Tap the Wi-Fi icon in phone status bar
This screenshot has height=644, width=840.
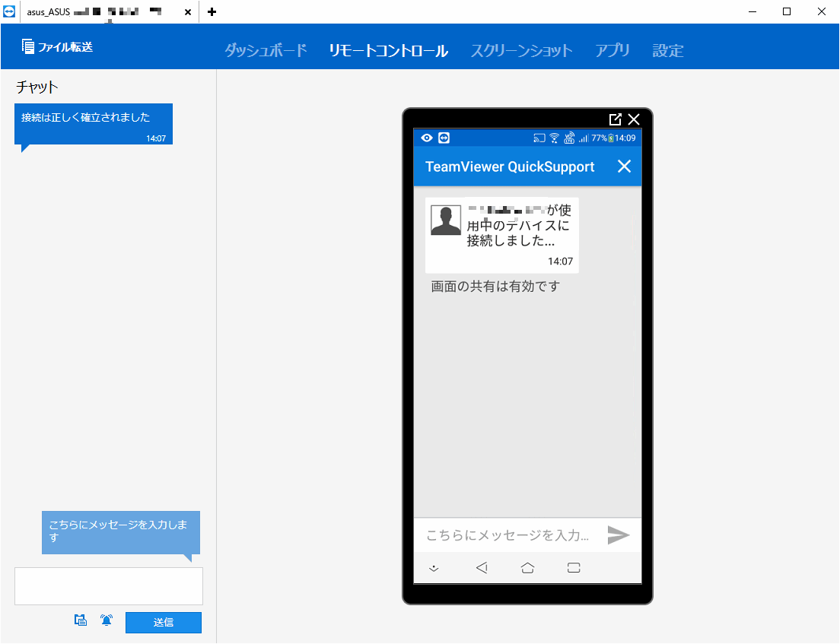(555, 138)
